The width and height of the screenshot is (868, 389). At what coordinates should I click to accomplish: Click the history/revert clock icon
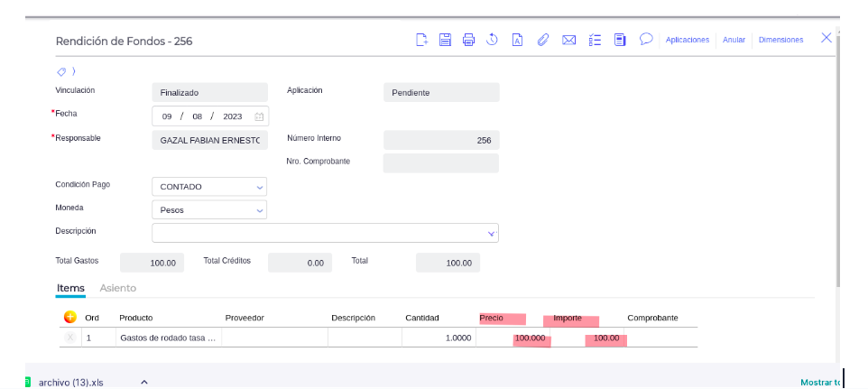493,40
